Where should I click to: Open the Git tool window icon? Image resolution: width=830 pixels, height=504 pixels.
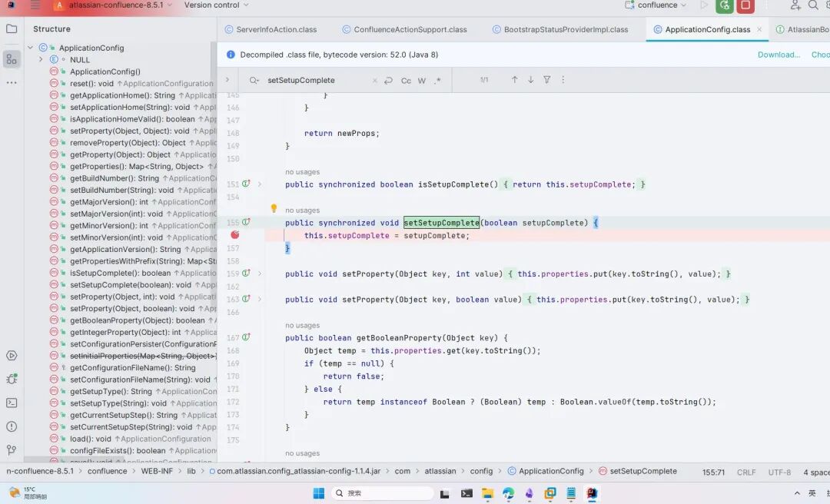pos(12,450)
